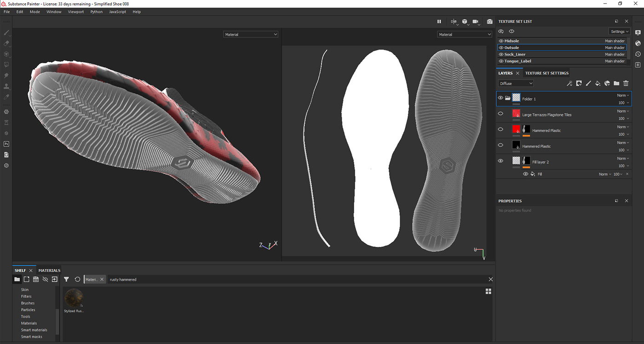The width and height of the screenshot is (644, 344).
Task: Open the Settings dropdown in Texture Set List
Action: (x=619, y=31)
